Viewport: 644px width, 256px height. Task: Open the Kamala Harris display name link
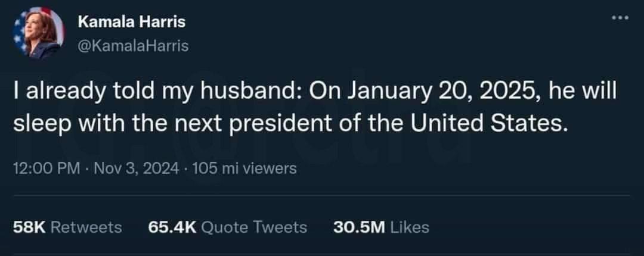pos(132,22)
